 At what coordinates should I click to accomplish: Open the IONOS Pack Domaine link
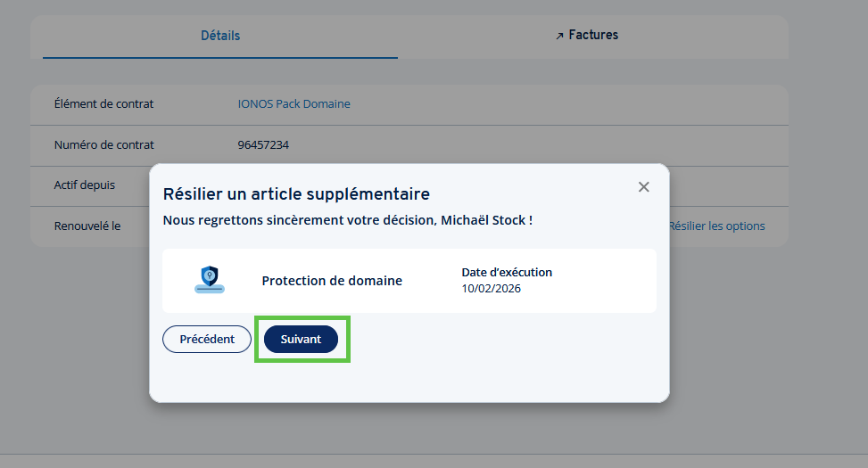(293, 104)
